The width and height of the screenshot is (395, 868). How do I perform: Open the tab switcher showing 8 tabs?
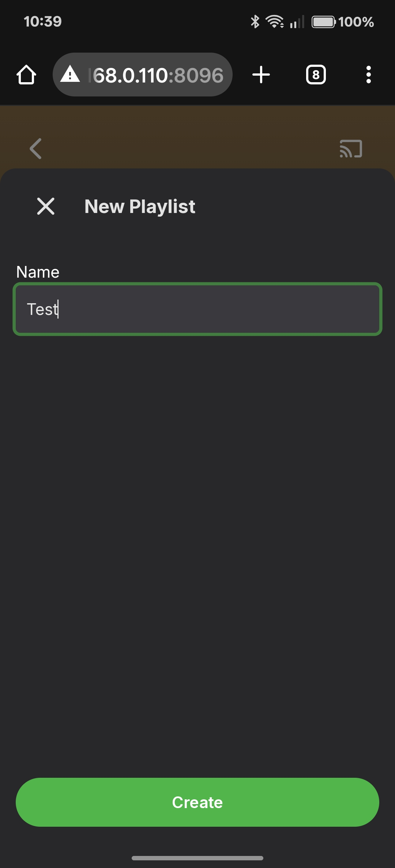click(316, 75)
